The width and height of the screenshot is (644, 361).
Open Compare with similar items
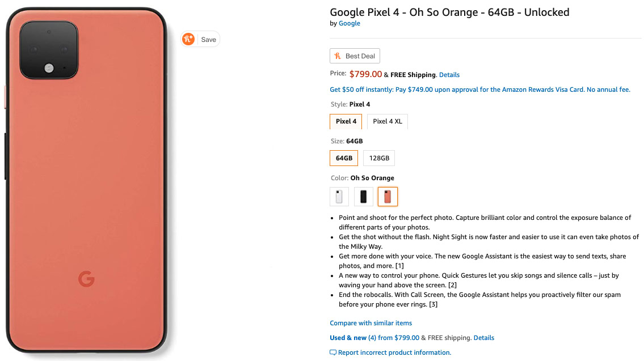pos(371,323)
